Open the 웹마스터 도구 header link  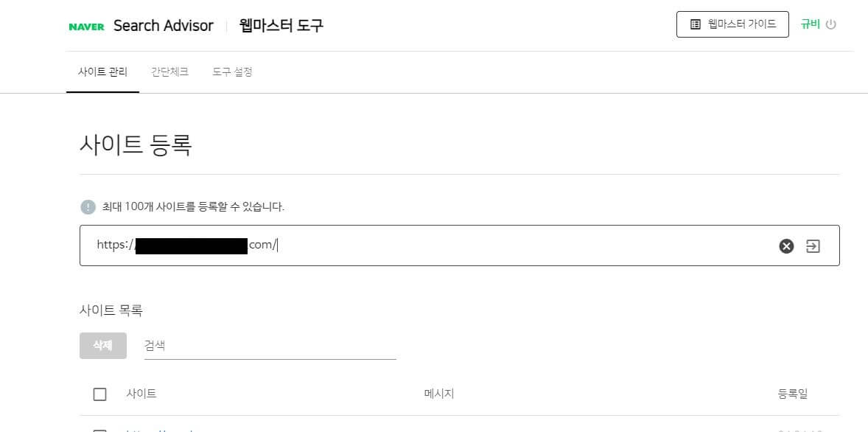(279, 25)
